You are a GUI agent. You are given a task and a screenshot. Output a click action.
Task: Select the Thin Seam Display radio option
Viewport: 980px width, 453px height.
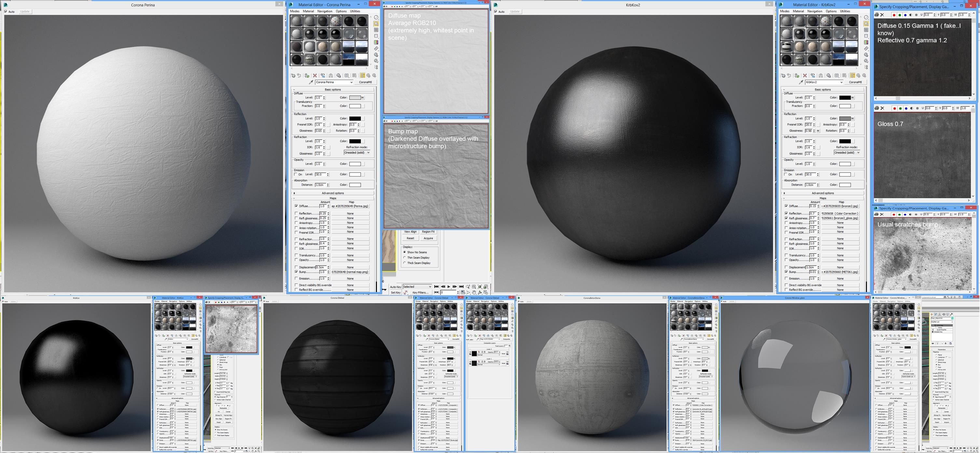[x=405, y=257]
